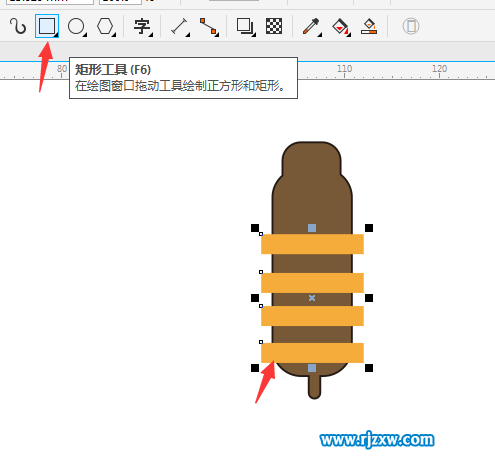The image size is (495, 475).
Task: Select the Freehand curve tool
Action: click(x=18, y=26)
